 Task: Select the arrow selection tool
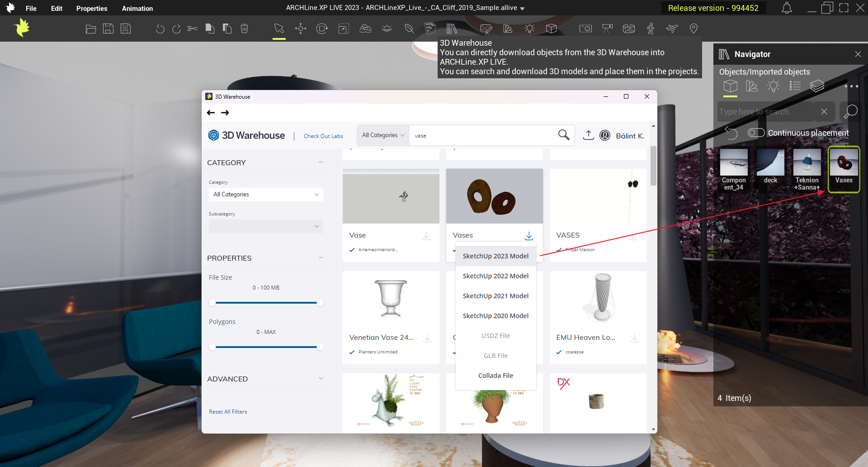pos(279,29)
